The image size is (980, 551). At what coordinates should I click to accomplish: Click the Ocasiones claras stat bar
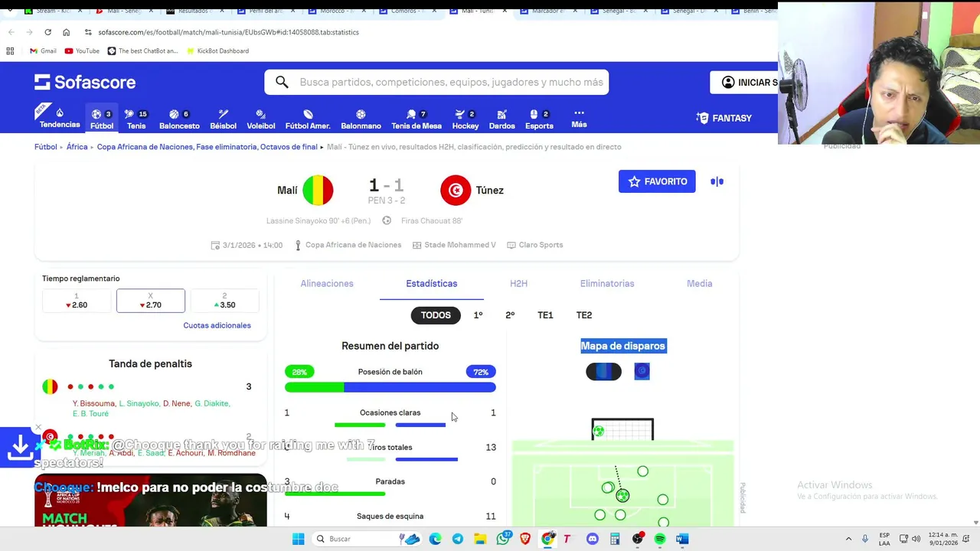pos(390,424)
